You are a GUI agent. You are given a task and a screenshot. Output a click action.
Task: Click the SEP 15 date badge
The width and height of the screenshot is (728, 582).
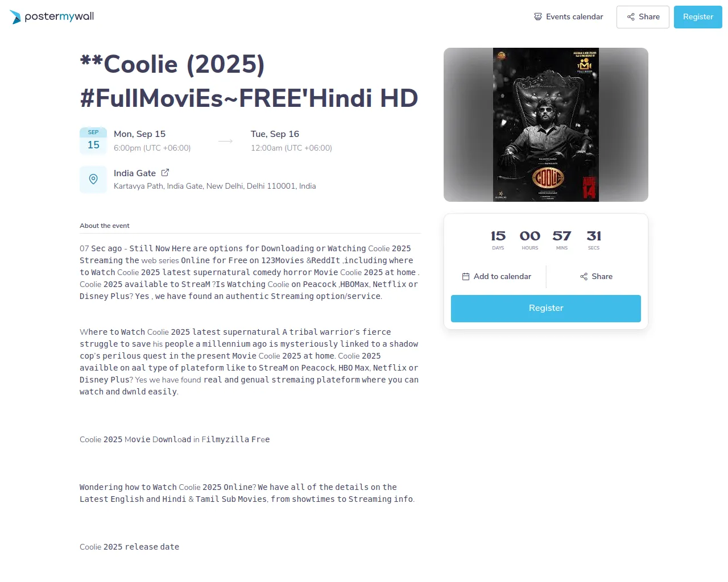point(93,141)
